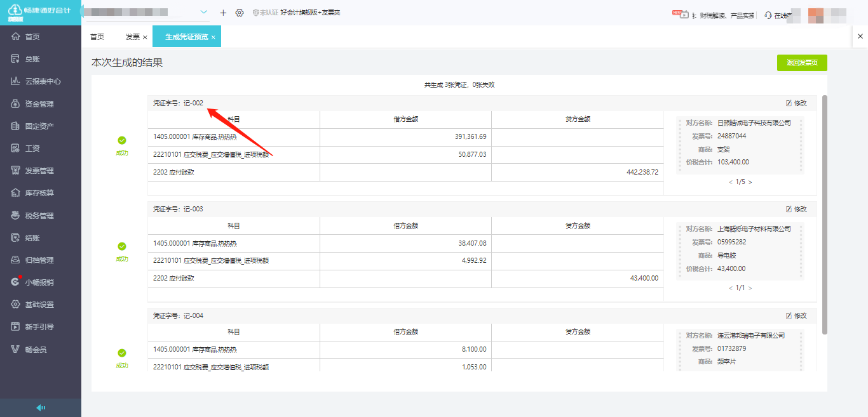Open 固定资产 in sidebar
This screenshot has height=417, width=868.
(x=41, y=126)
